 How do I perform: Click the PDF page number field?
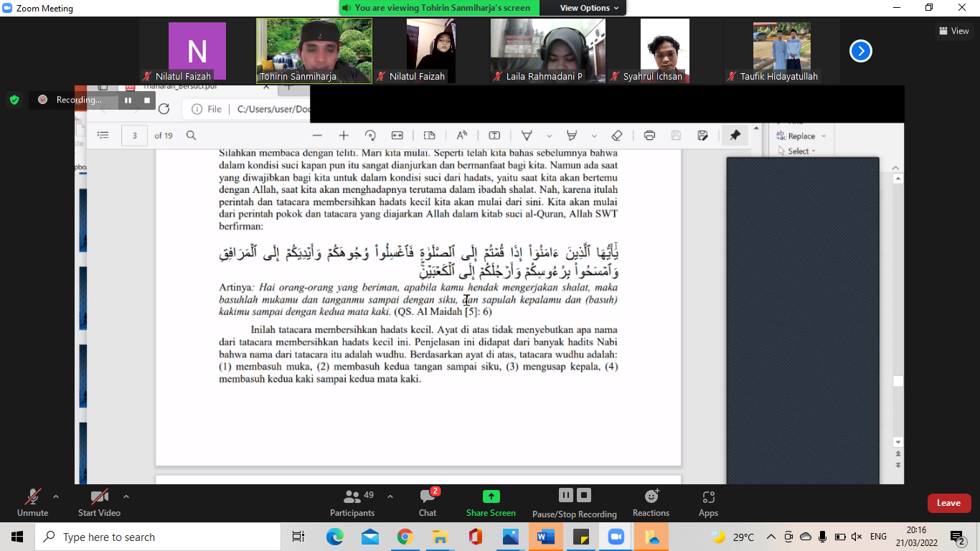(134, 136)
